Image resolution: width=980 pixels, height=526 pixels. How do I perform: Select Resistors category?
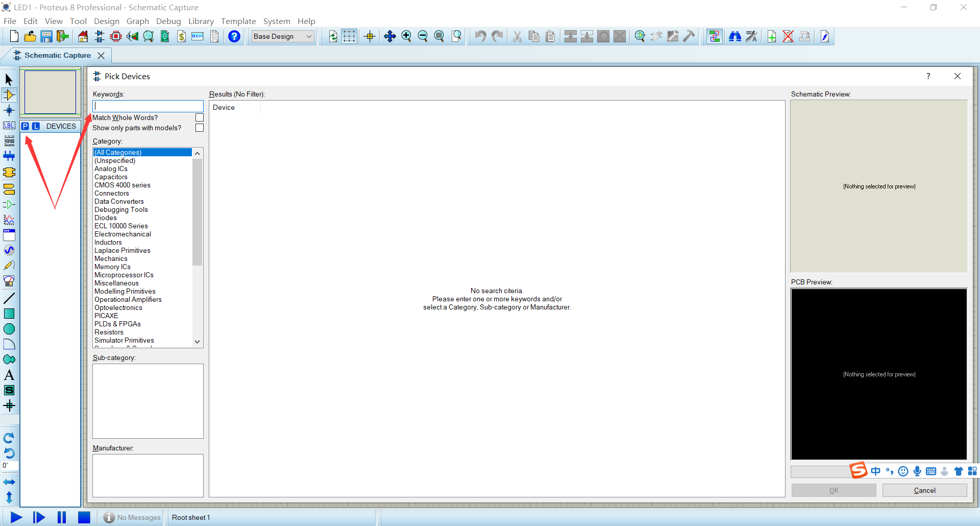142,332
